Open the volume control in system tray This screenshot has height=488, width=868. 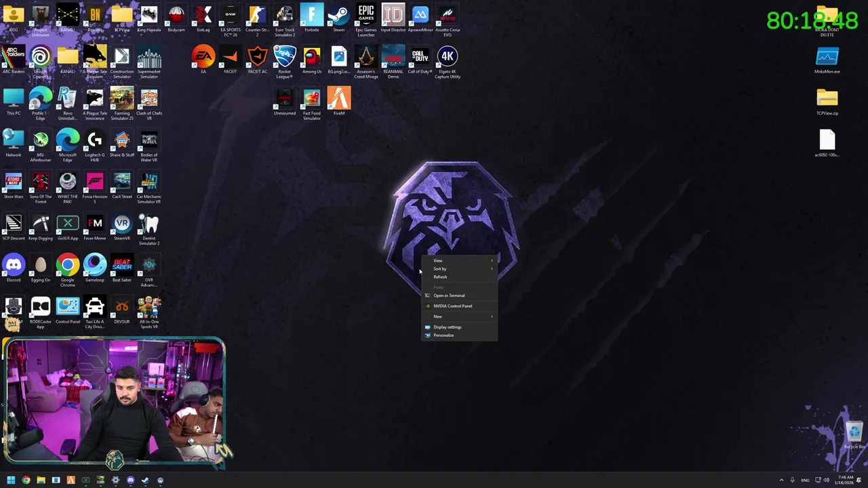coord(827,480)
